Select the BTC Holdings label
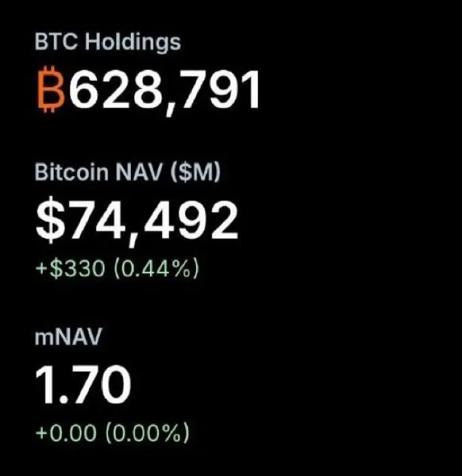 tap(108, 43)
